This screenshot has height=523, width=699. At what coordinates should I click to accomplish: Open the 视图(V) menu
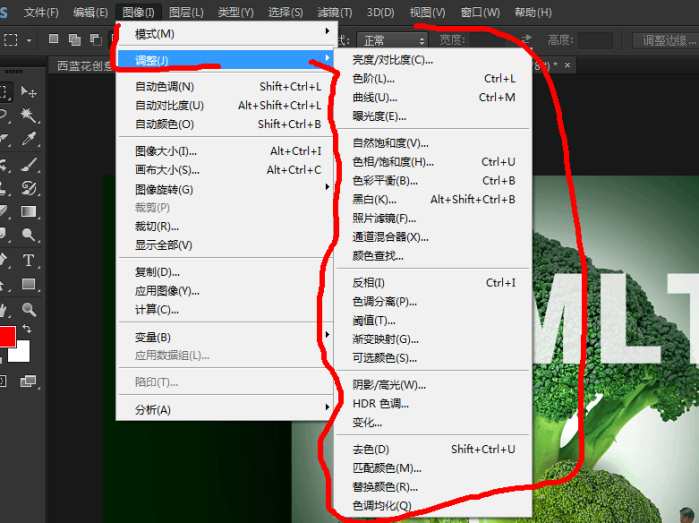click(x=428, y=12)
